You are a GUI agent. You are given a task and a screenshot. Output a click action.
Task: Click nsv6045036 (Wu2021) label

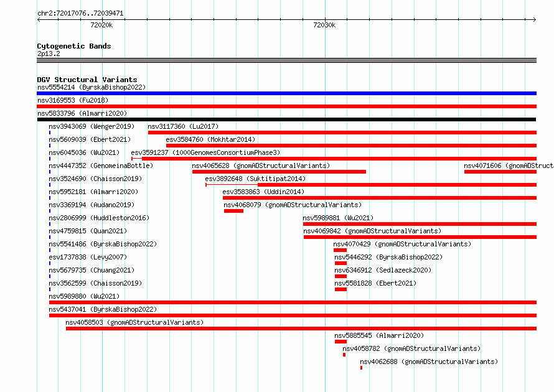(x=84, y=152)
